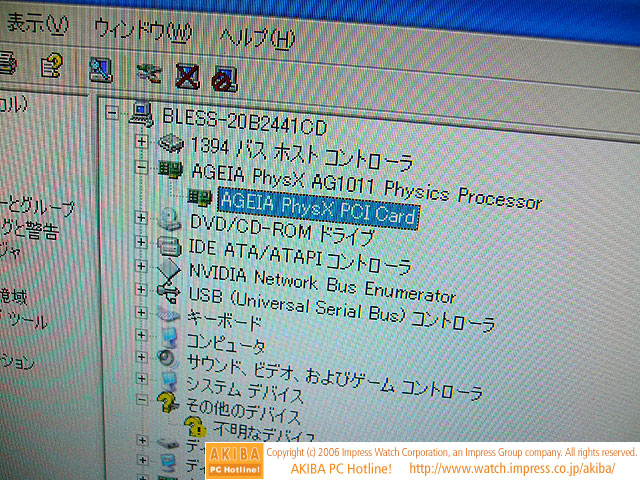Expand the DVD/CD-ROM ドライブ node
The image size is (640, 480).
141,218
